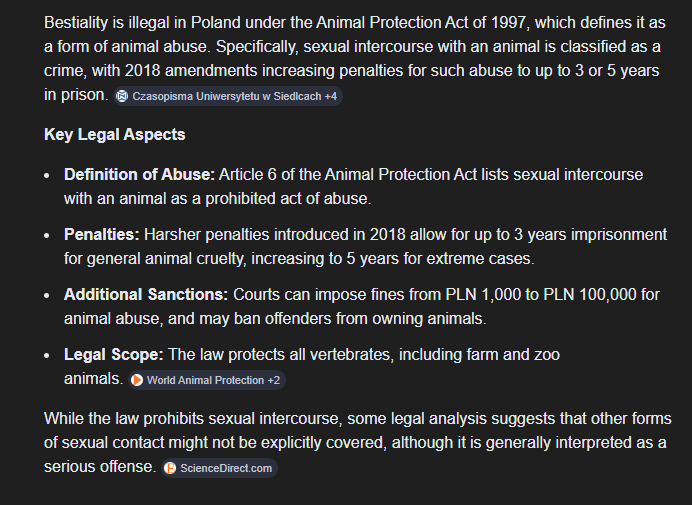Image resolution: width=692 pixels, height=505 pixels.
Task: Click the bullet before Additional Sanctions
Action: click(48, 296)
